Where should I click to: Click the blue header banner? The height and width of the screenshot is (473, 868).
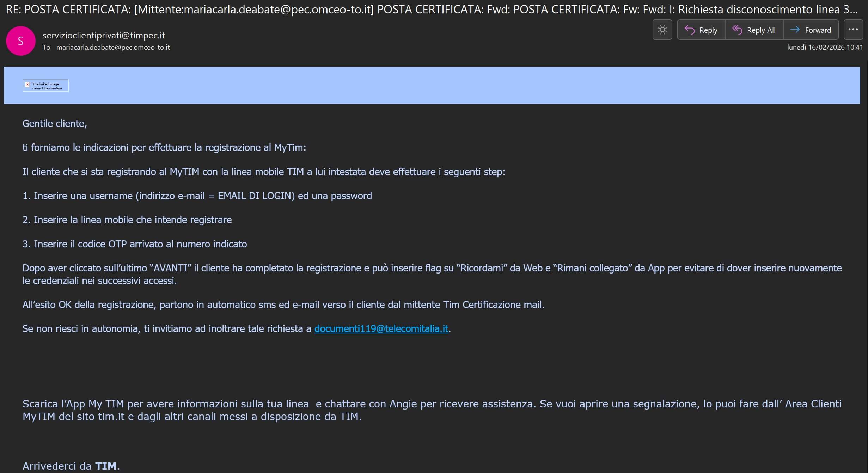point(423,85)
